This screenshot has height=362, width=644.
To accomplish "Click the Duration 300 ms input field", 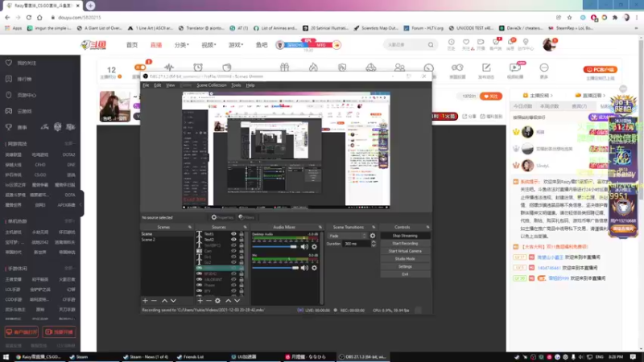I will click(x=357, y=244).
